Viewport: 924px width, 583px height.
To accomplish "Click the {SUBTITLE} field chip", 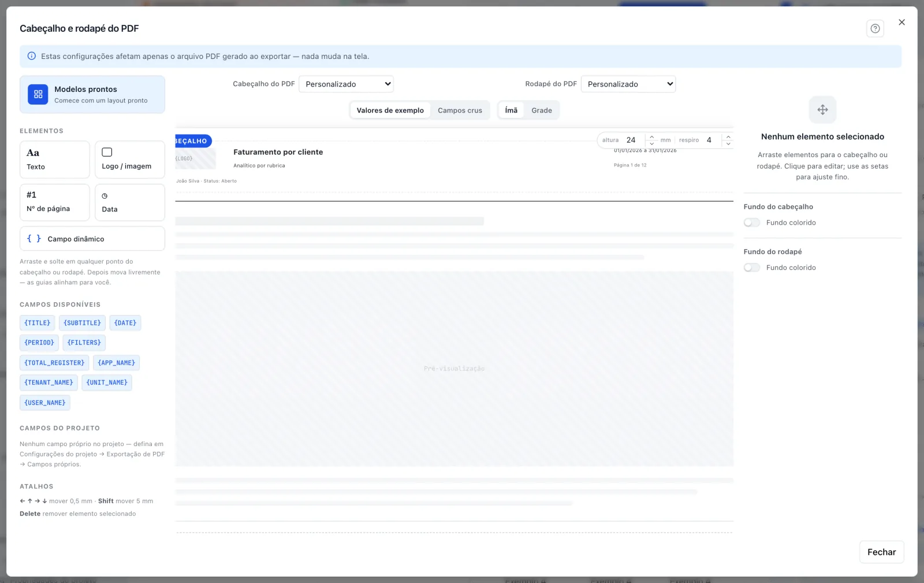I will point(82,323).
